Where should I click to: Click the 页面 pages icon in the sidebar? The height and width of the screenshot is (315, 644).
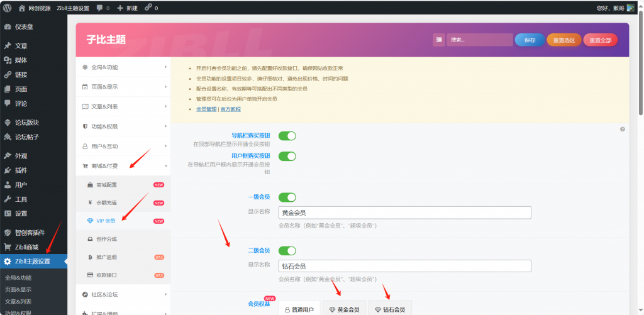pos(8,89)
